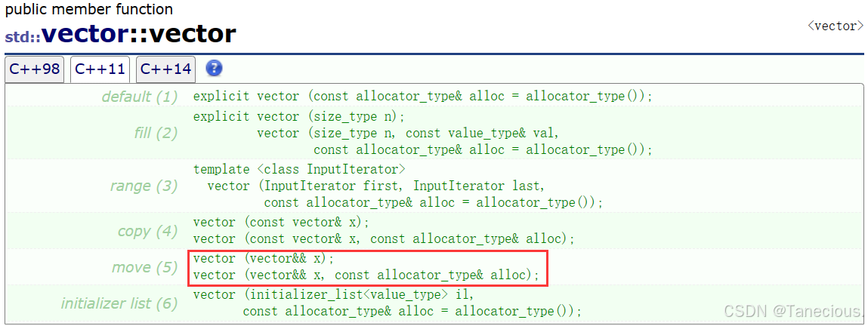The width and height of the screenshot is (868, 326).
Task: Click the 'explicit vector (size_type n);' line
Action: tap(299, 116)
